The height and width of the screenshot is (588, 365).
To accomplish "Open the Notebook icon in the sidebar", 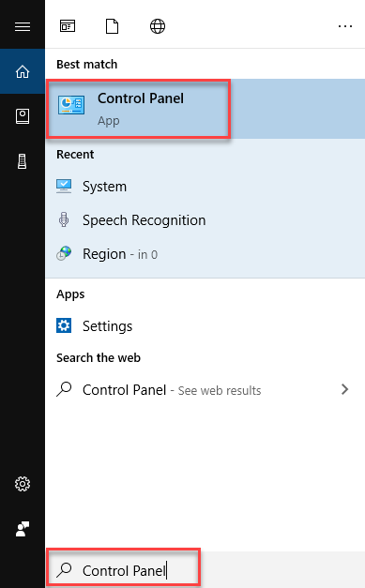I will pos(23,116).
